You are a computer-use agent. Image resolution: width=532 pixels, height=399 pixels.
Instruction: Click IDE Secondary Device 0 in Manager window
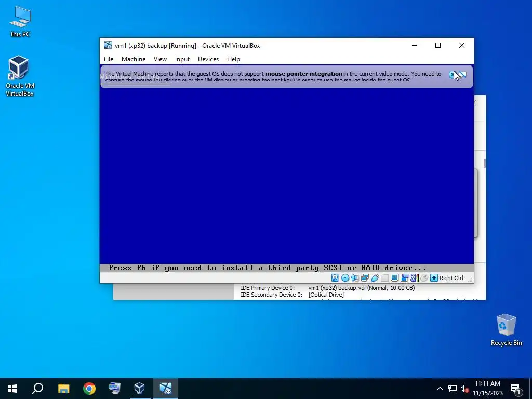click(x=271, y=295)
